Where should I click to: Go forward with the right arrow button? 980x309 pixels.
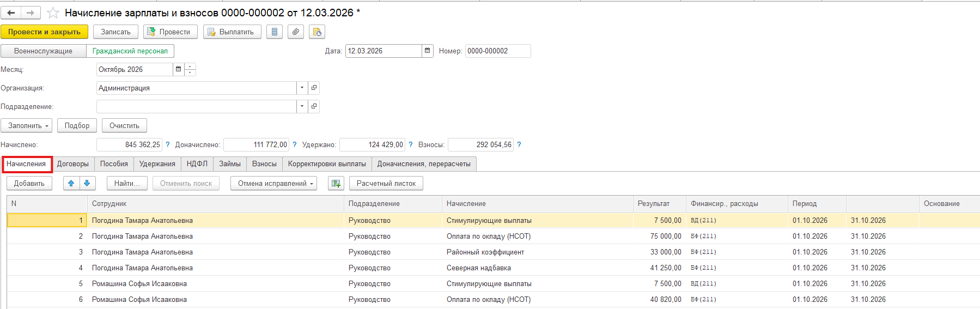[31, 13]
